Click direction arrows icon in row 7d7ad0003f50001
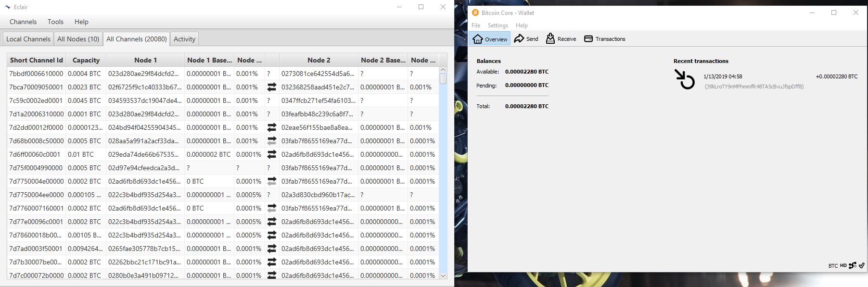Image resolution: width=868 pixels, height=287 pixels. click(x=272, y=249)
